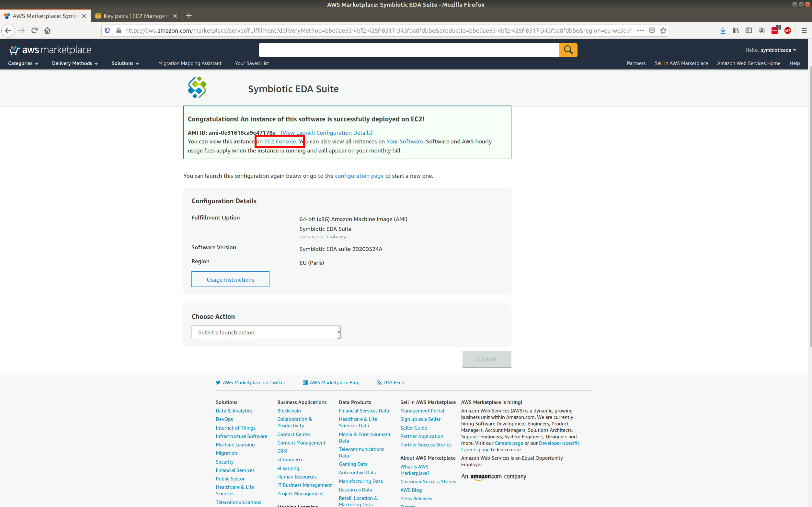This screenshot has height=507, width=812.
Task: Open the Seller Guide link
Action: (x=414, y=428)
